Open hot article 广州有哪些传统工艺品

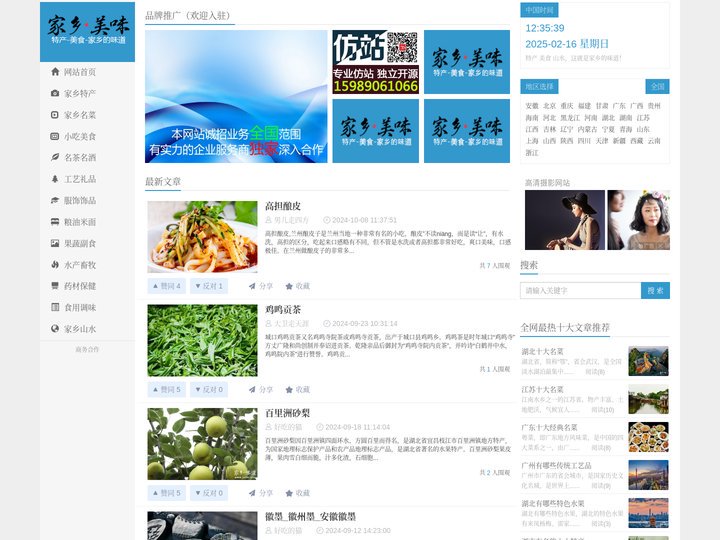pyautogui.click(x=556, y=466)
